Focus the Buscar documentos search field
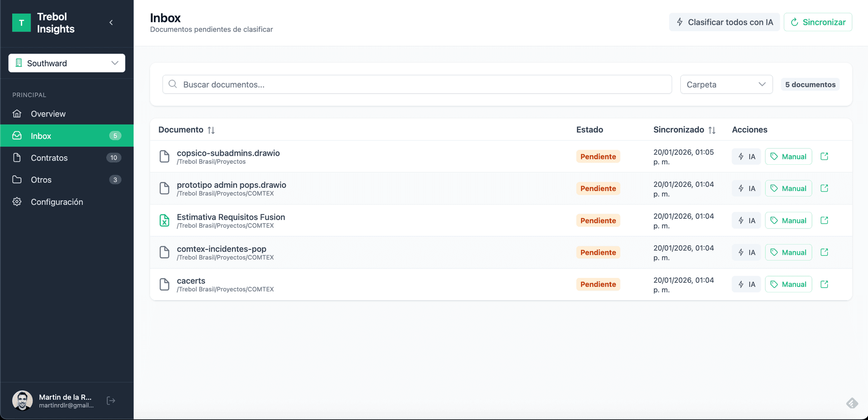Viewport: 868px width, 420px height. coord(417,85)
